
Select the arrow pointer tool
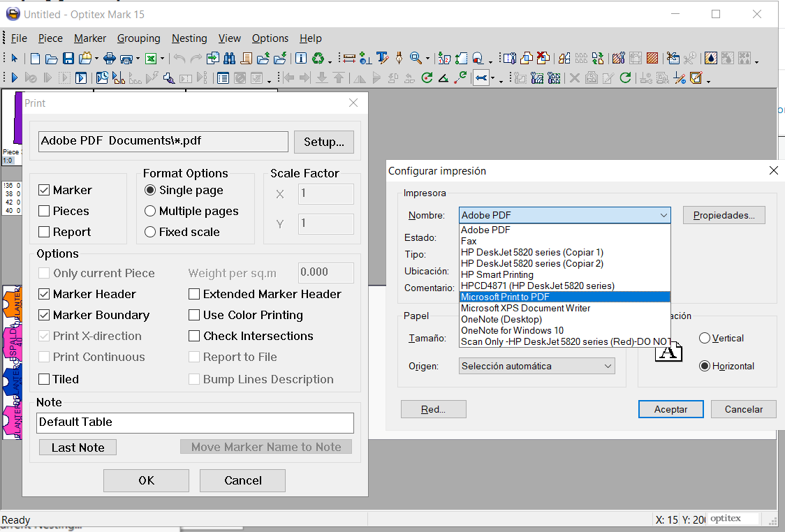click(x=15, y=59)
